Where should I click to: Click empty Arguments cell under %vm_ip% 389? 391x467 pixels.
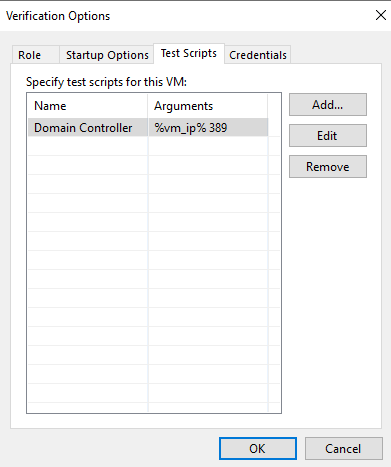[208, 146]
